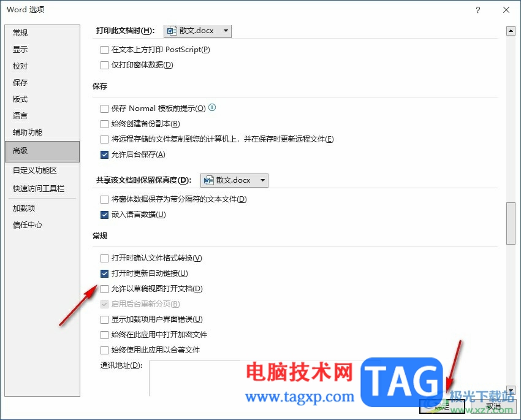Check '保存 Normal 模板前提示' option
The image size is (521, 420).
pyautogui.click(x=104, y=109)
